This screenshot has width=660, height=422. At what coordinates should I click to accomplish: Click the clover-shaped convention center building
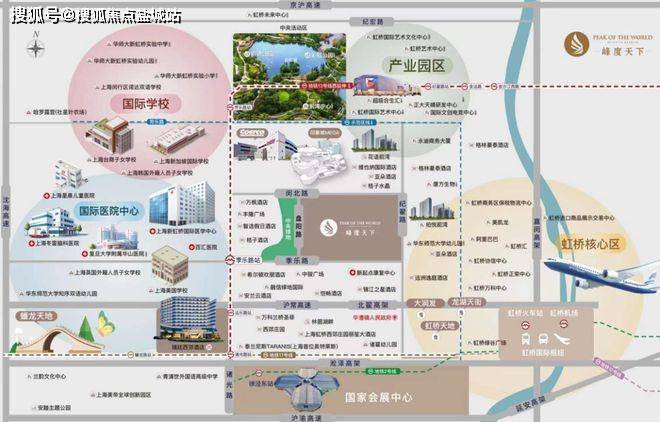pyautogui.click(x=309, y=390)
